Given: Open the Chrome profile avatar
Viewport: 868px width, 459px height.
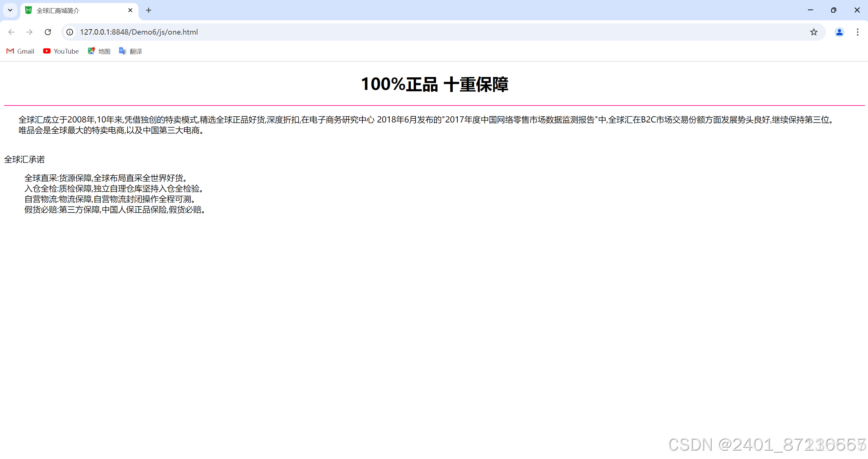Looking at the screenshot, I should [839, 32].
